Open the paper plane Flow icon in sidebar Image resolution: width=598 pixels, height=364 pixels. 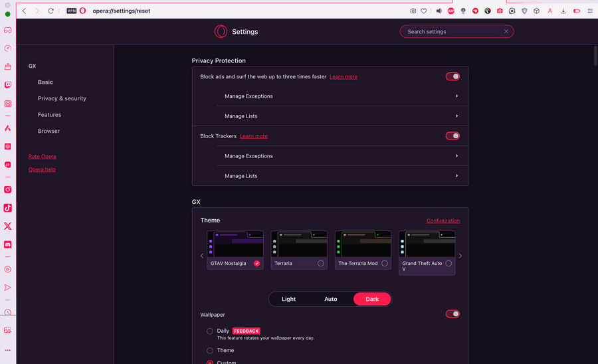point(7,288)
